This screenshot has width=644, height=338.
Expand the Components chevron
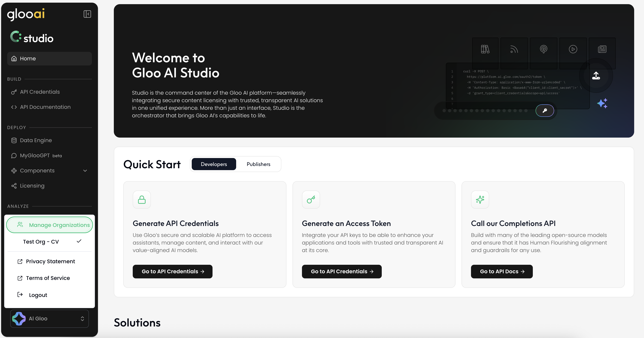[85, 171]
